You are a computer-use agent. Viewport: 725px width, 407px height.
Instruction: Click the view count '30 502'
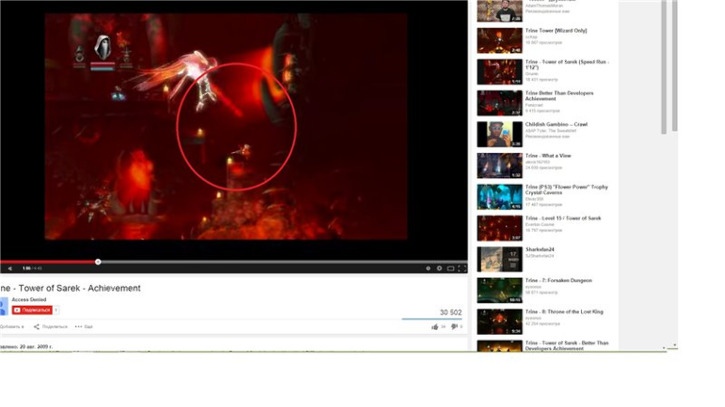pos(450,313)
